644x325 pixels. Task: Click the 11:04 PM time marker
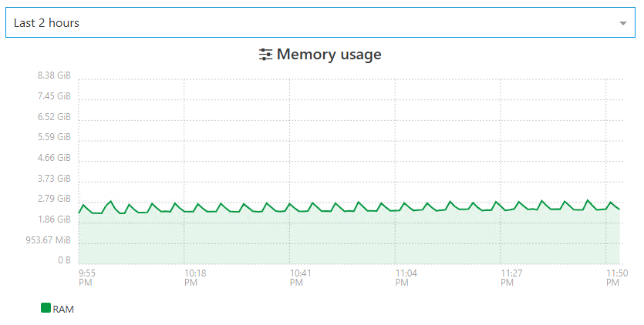tap(406, 277)
